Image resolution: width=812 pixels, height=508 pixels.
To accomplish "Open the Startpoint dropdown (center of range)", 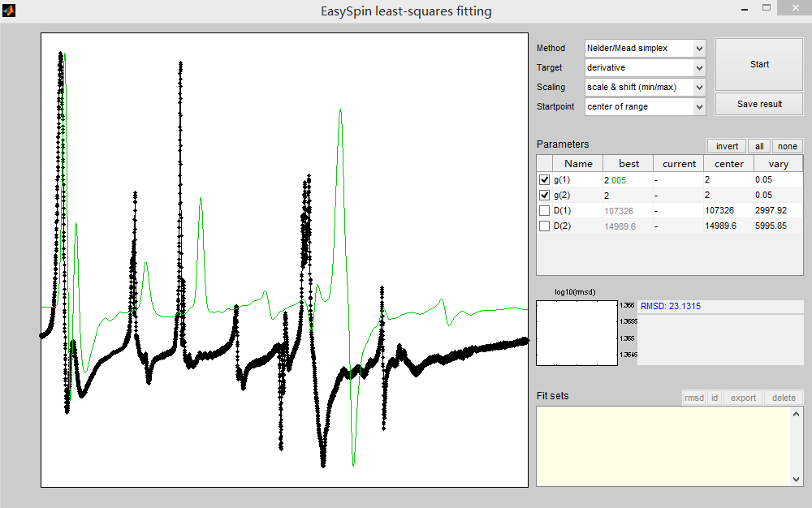I will [646, 106].
